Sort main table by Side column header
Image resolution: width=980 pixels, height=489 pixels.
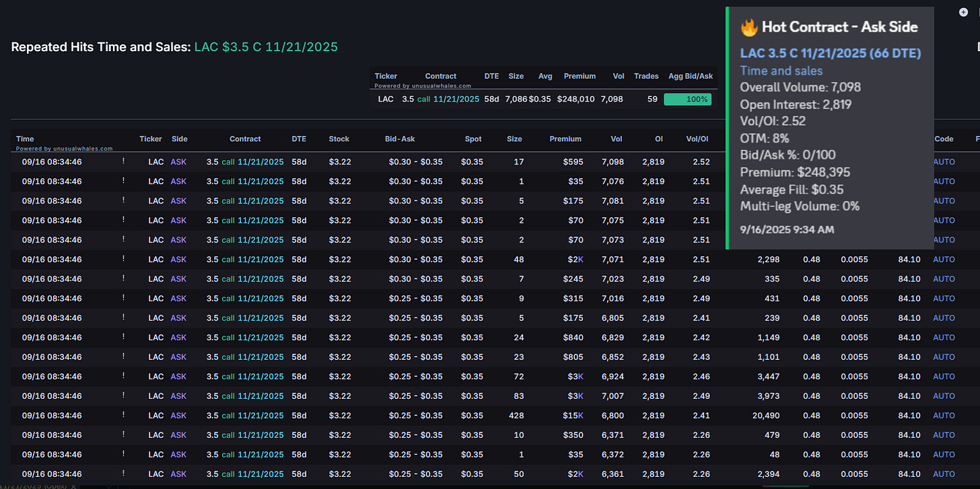[179, 139]
